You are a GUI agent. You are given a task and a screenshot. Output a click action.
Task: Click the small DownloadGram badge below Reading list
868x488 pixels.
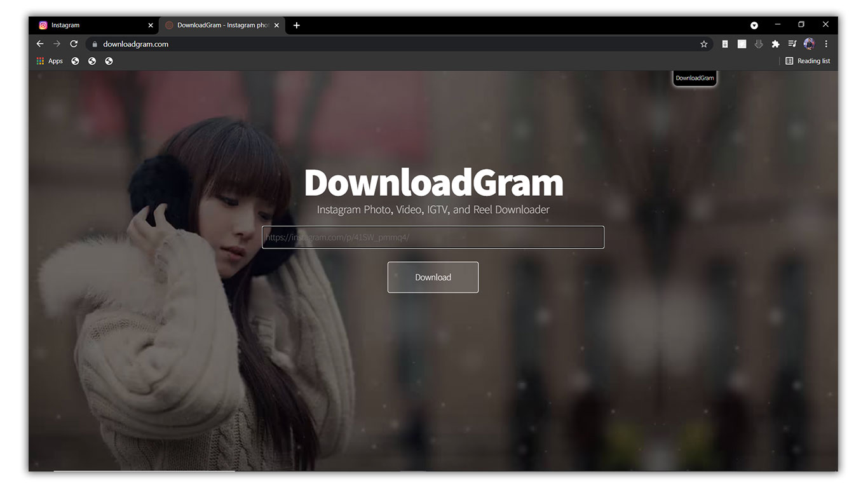pyautogui.click(x=695, y=78)
